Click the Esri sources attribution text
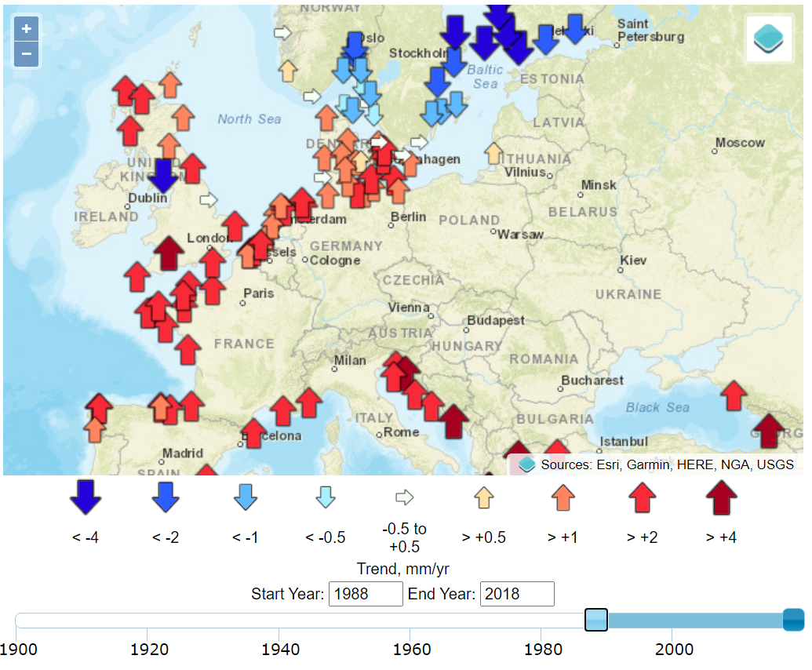Image resolution: width=812 pixels, height=670 pixels. pyautogui.click(x=666, y=465)
